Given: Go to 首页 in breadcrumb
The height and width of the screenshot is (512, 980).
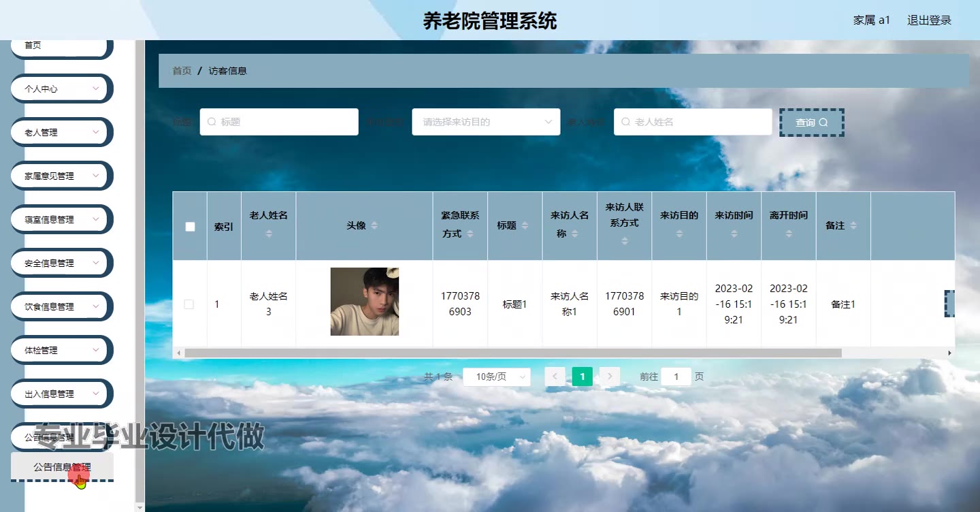Looking at the screenshot, I should (182, 71).
